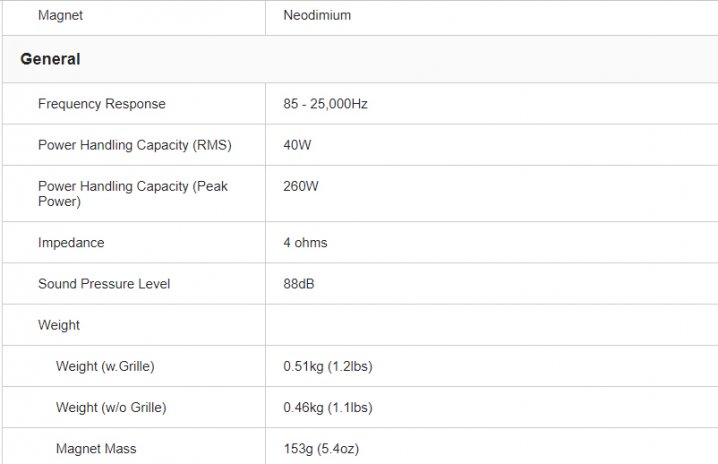Select the Weight (w/o Grille) label
This screenshot has height=464, width=718.
pos(111,408)
